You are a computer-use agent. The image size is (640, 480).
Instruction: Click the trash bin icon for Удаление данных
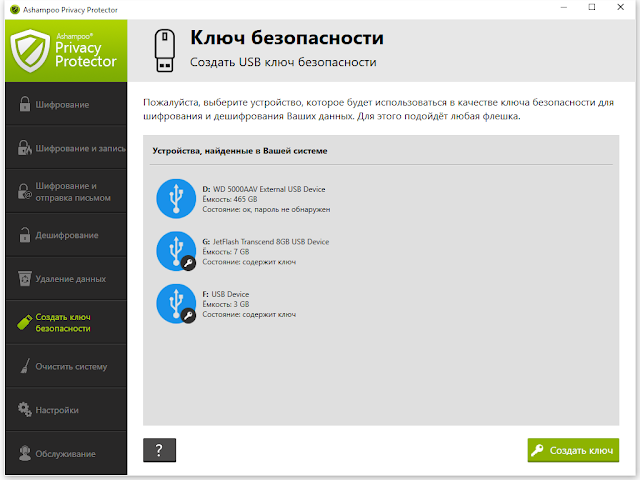tap(24, 279)
